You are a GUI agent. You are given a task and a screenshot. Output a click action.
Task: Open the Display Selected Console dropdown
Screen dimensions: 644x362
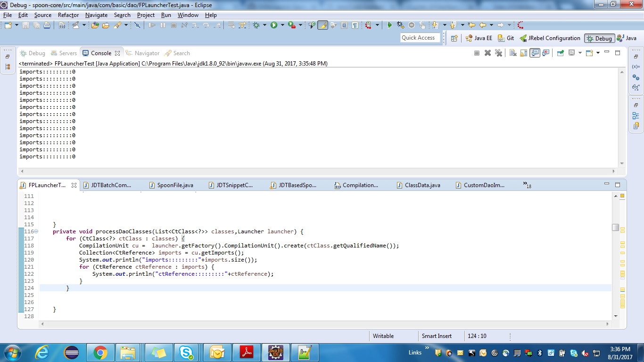tap(580, 53)
